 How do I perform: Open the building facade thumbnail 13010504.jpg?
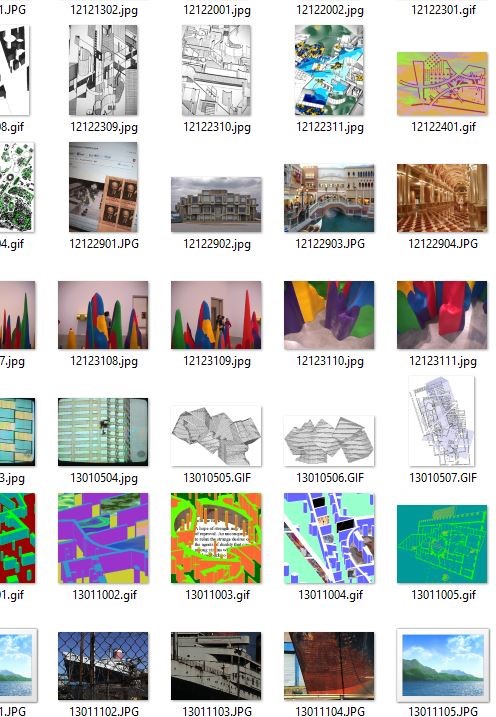pyautogui.click(x=103, y=432)
